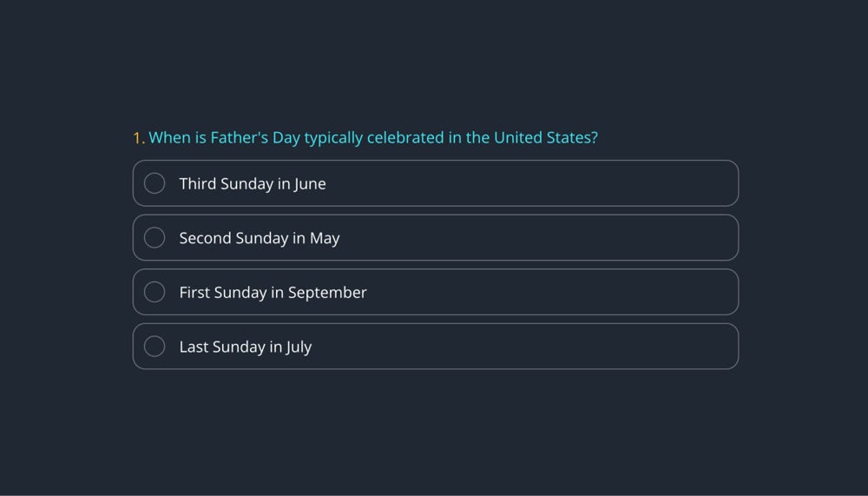Image resolution: width=868 pixels, height=496 pixels.
Task: Click empty space inside the July option box
Action: pos(538,347)
